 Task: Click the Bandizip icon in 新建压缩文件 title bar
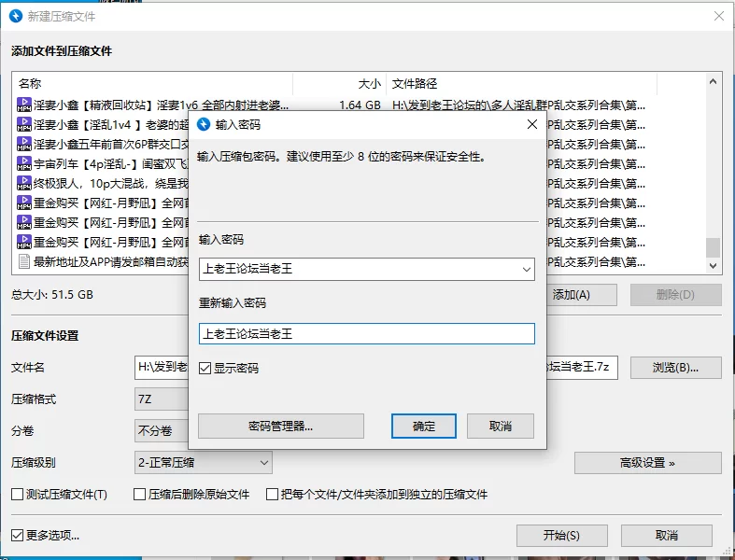click(16, 17)
